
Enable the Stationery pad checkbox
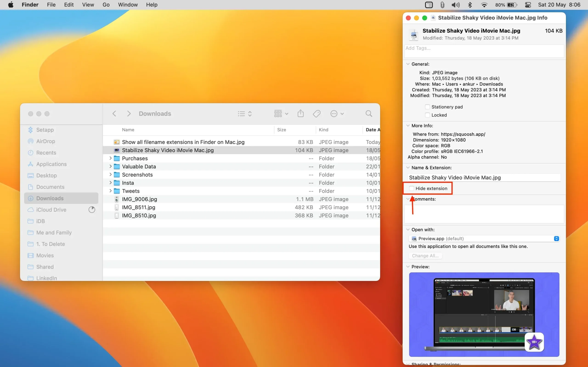click(427, 107)
